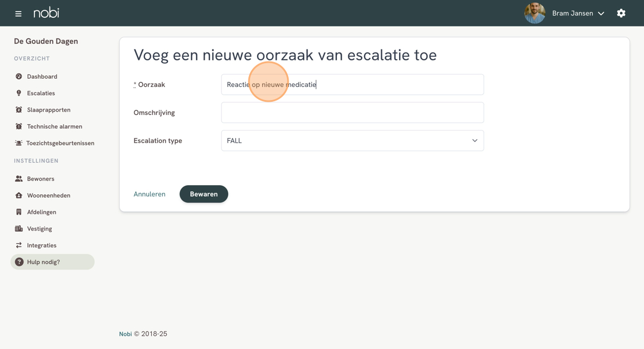The image size is (644, 349).
Task: Open Vestiging settings page
Action: [40, 229]
